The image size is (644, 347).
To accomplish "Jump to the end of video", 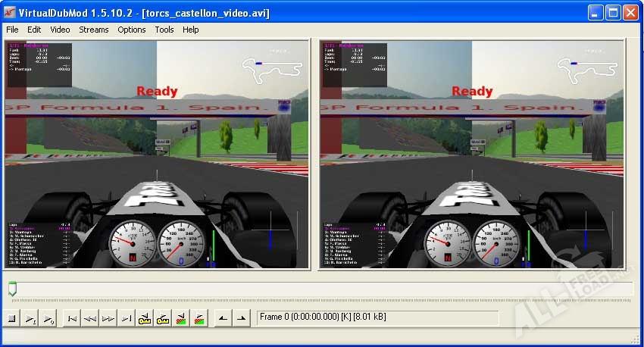I will pos(127,318).
